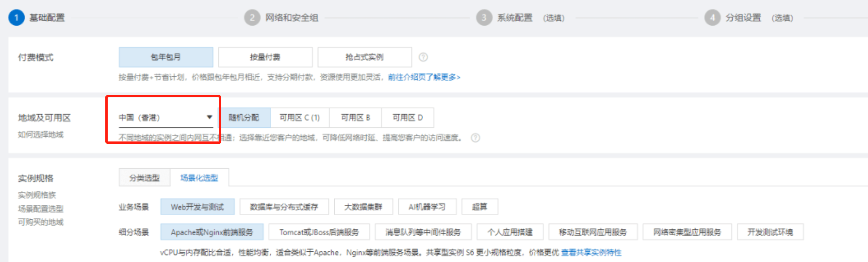Click step 3 系统配置 circle icon
The width and height of the screenshot is (868, 262).
(x=484, y=18)
